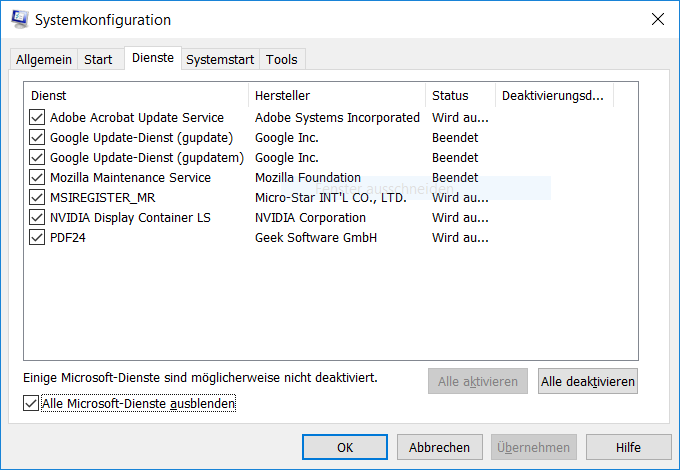Click the Status column header
The image size is (680, 470).
459,96
